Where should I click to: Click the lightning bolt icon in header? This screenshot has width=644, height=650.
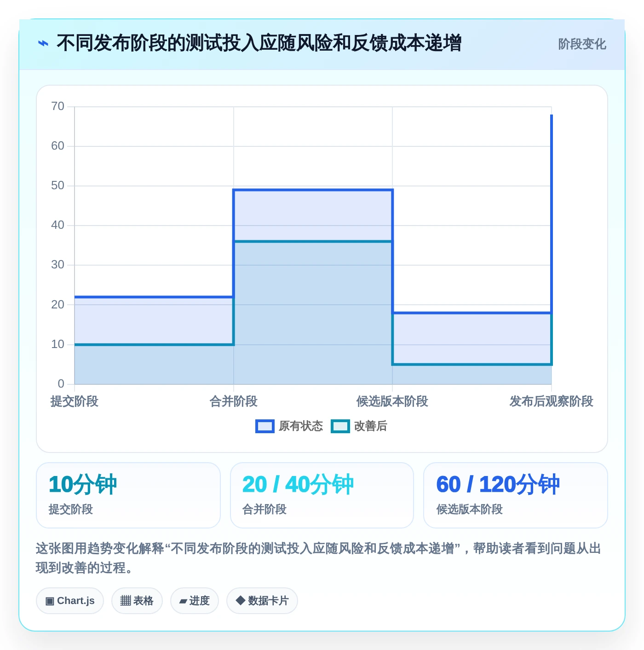[43, 44]
